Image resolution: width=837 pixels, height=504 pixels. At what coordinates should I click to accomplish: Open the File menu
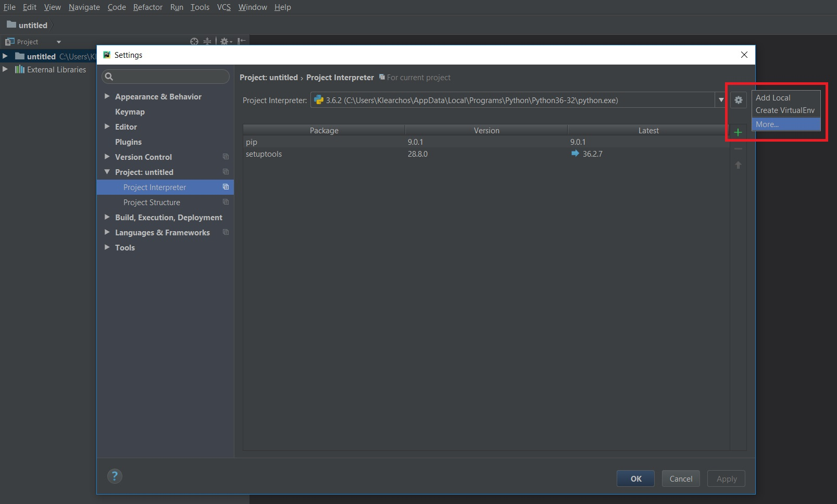click(9, 7)
